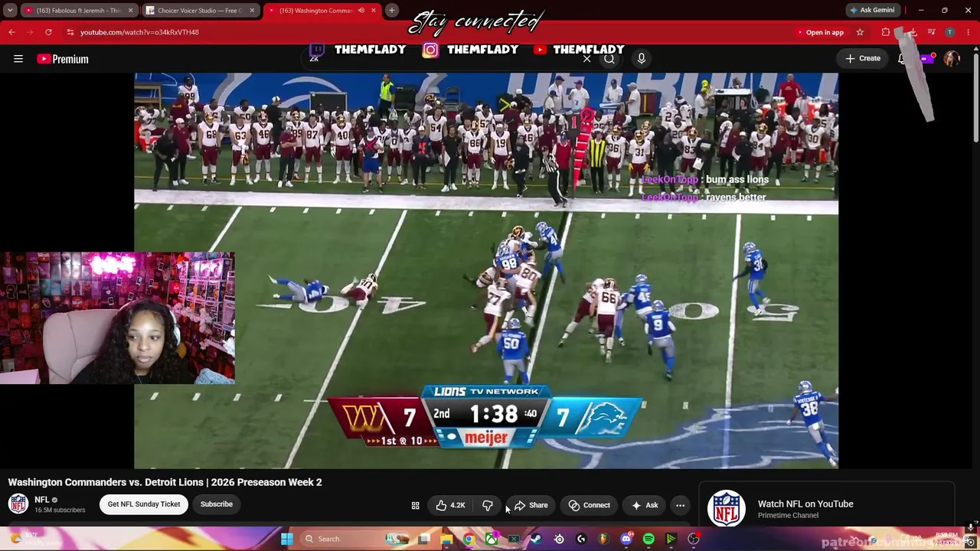
Task: Open the Chrome three-dot menu
Action: (x=969, y=32)
